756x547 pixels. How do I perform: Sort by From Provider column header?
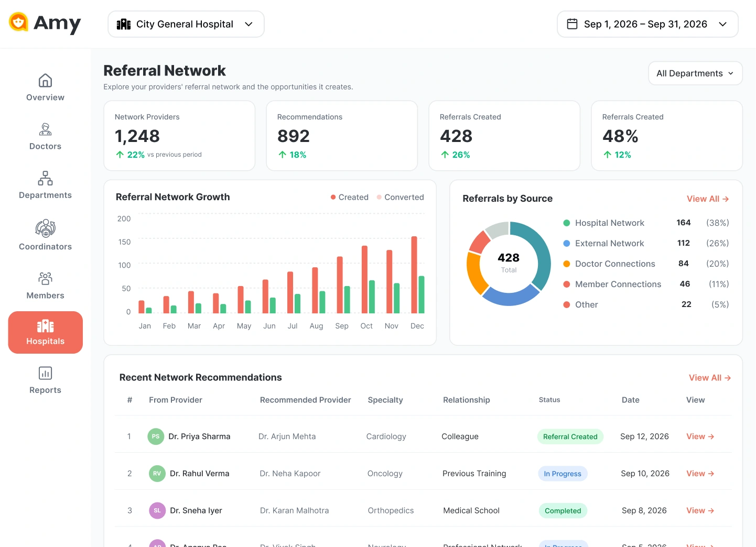pyautogui.click(x=176, y=400)
